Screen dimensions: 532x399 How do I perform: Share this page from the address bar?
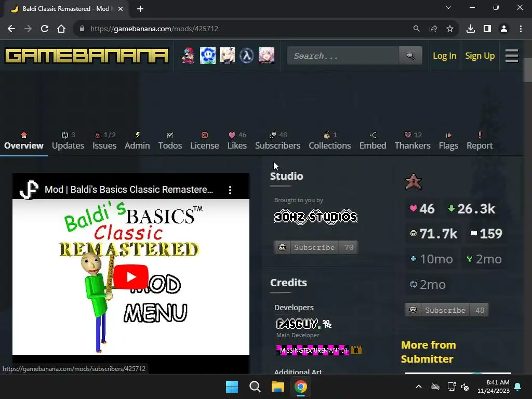(x=433, y=29)
